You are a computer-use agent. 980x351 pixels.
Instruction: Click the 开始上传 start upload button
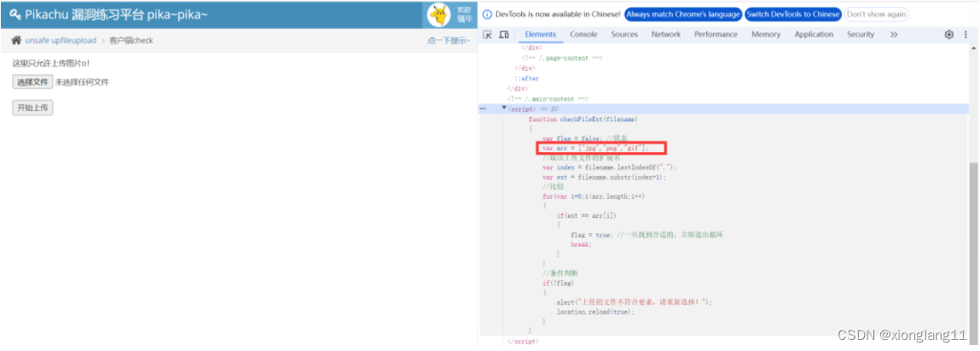[32, 108]
